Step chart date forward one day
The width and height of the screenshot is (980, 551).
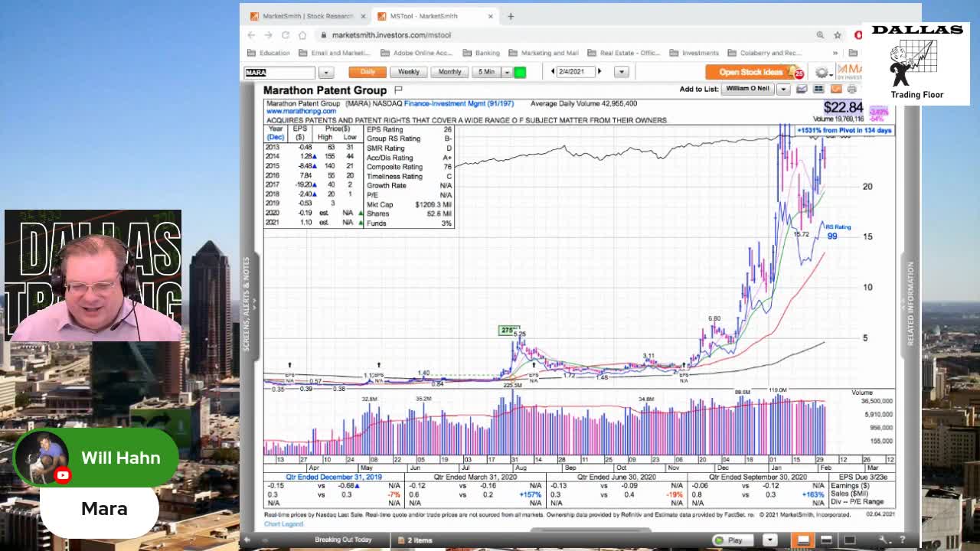coord(599,71)
